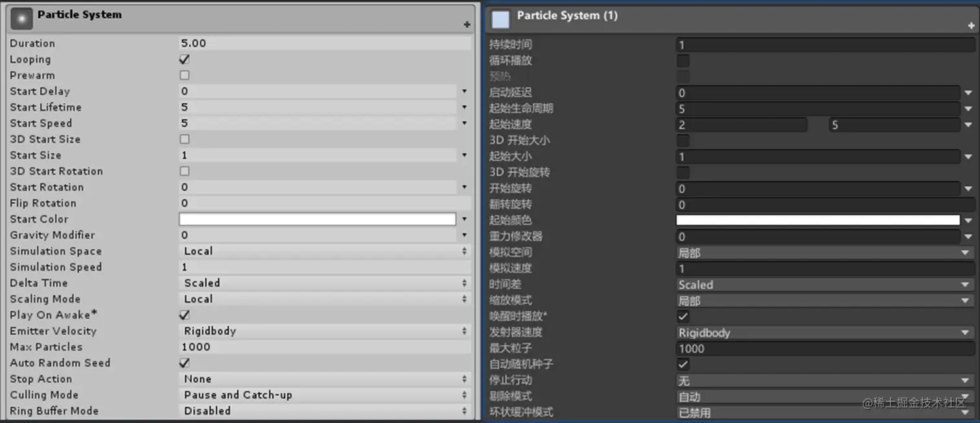Click the plus icon in the Particle System (1) header
Image resolution: width=980 pixels, height=423 pixels.
tap(971, 25)
